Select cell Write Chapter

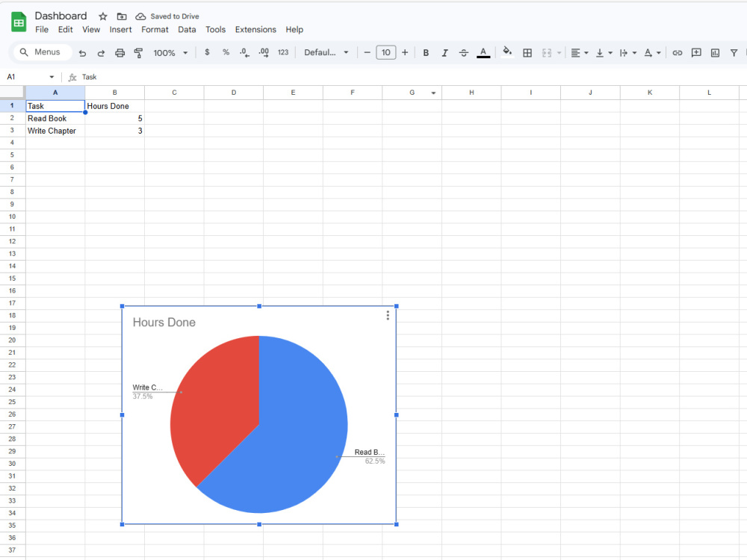[x=55, y=131]
